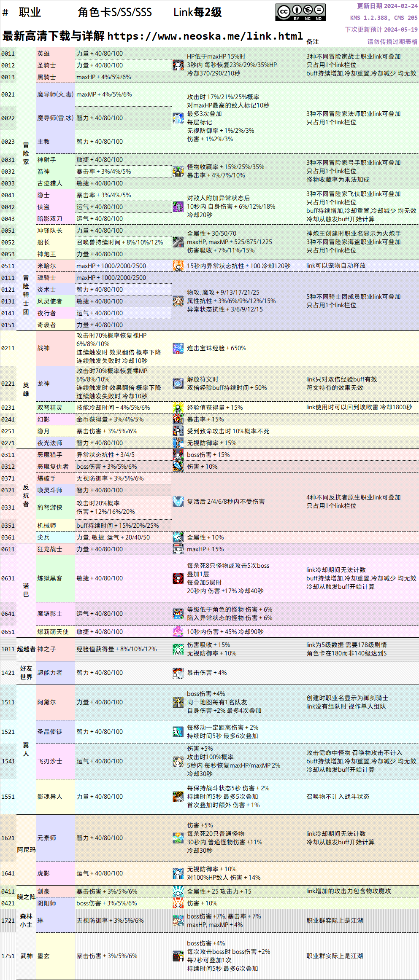
Task: Select the 神之子 link icon beside 伤害吸收 + 15%
Action: (x=178, y=649)
